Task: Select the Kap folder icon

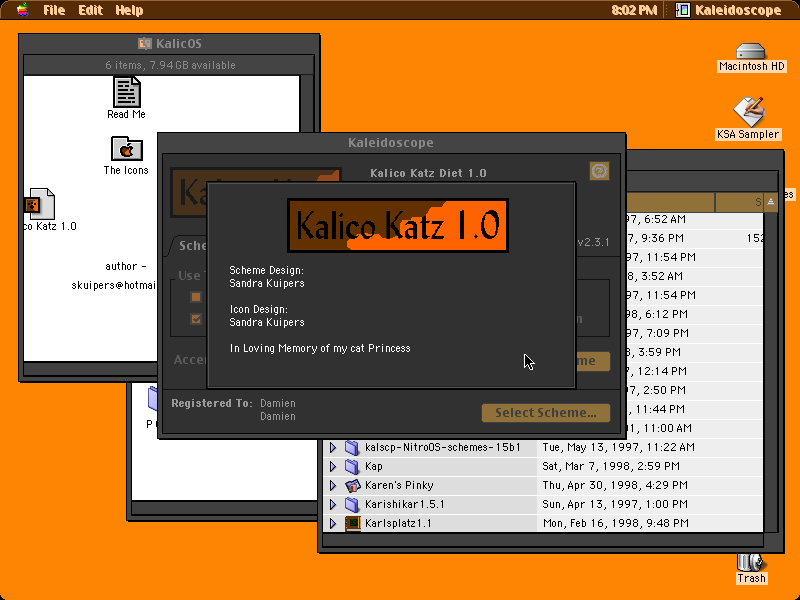Action: click(352, 466)
